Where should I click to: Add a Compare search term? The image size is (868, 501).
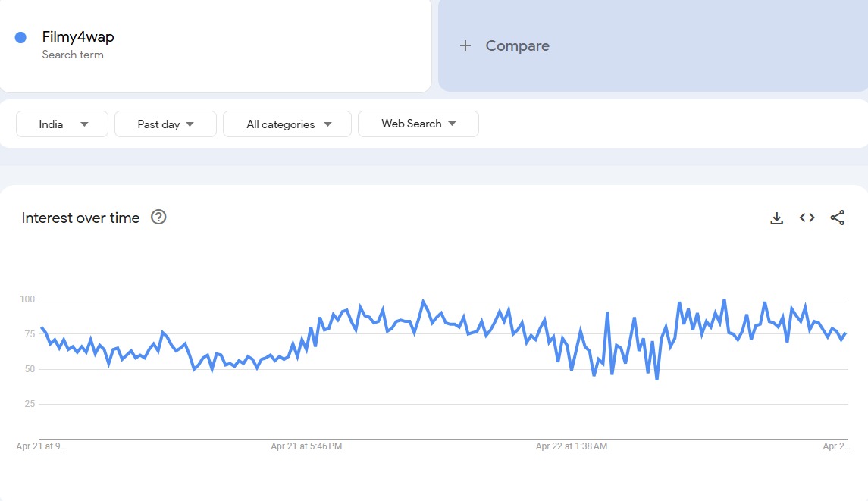click(653, 45)
